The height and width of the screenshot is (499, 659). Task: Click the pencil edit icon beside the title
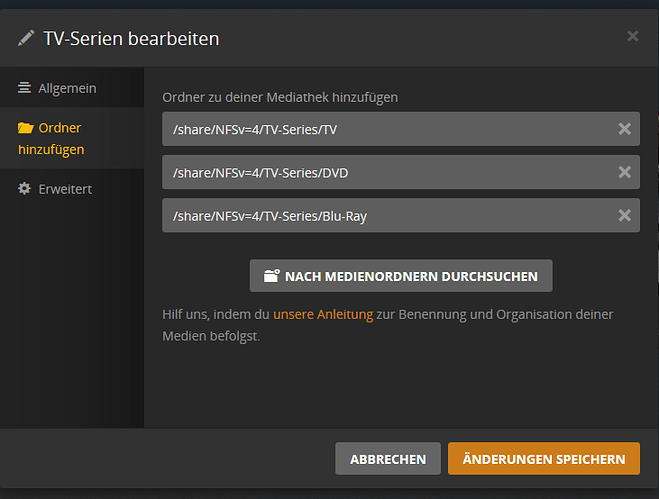[26, 38]
